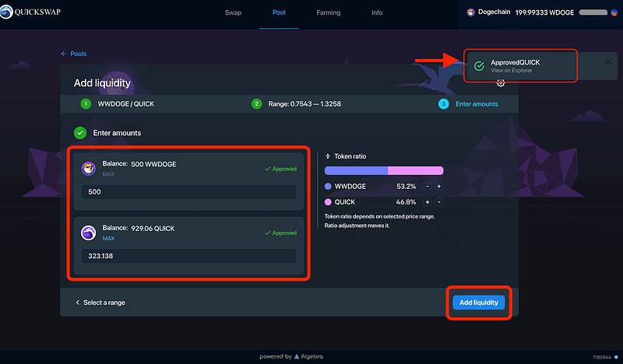Open the Dogechain network selector
This screenshot has height=364, width=623.
488,12
